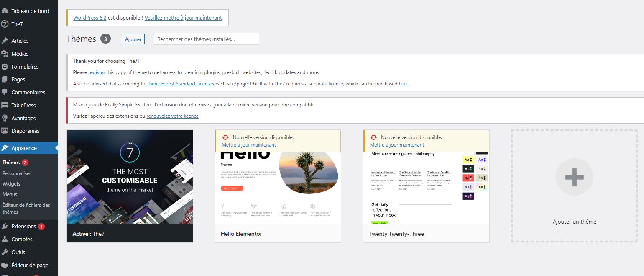Open the Twenty Twenty-Three theme preview image
The width and height of the screenshot is (644, 276).
tap(426, 188)
